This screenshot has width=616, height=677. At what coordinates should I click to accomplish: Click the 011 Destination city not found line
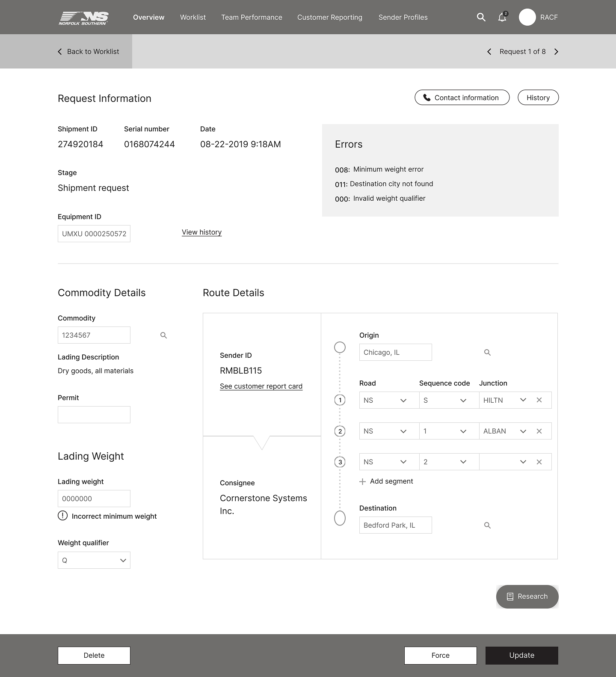pos(384,184)
